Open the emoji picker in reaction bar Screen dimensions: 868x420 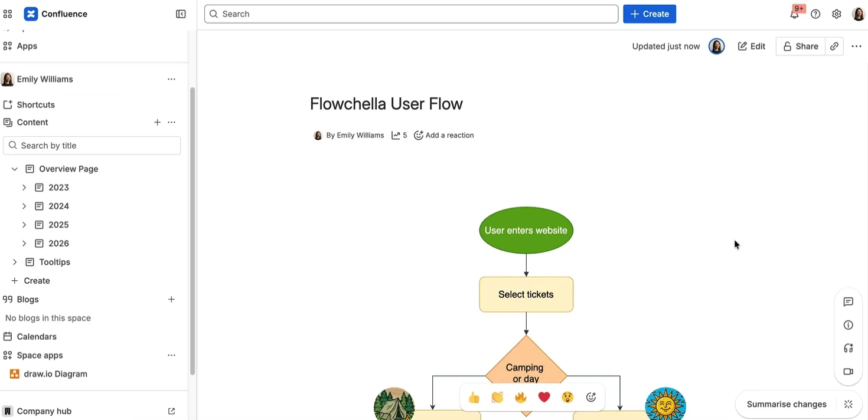591,398
